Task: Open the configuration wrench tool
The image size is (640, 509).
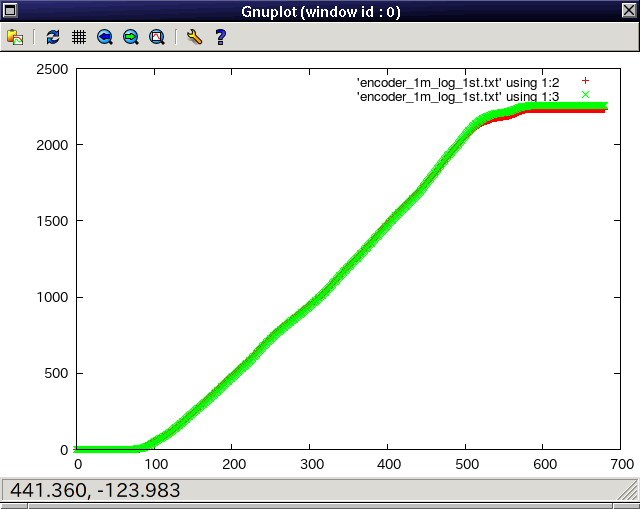Action: (x=194, y=37)
